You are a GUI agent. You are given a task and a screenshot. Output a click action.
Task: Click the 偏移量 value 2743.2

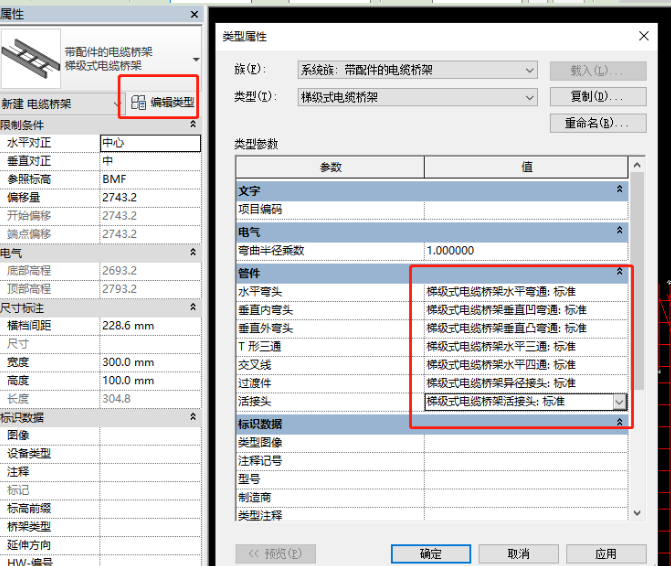coord(150,198)
